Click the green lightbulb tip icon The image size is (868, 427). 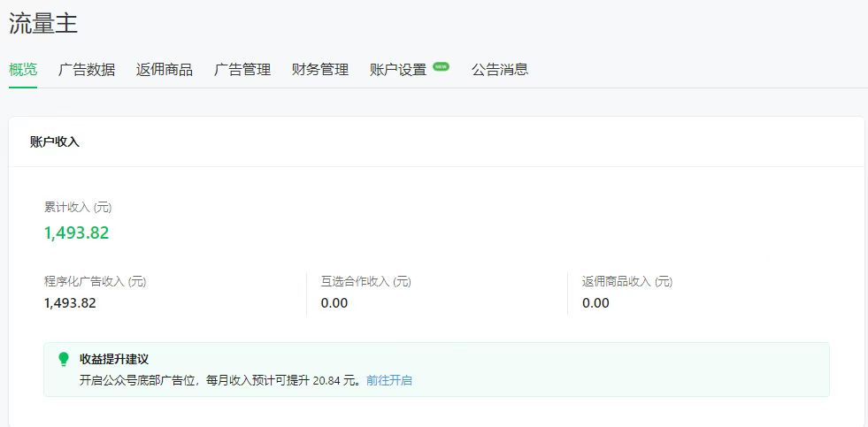coord(64,360)
